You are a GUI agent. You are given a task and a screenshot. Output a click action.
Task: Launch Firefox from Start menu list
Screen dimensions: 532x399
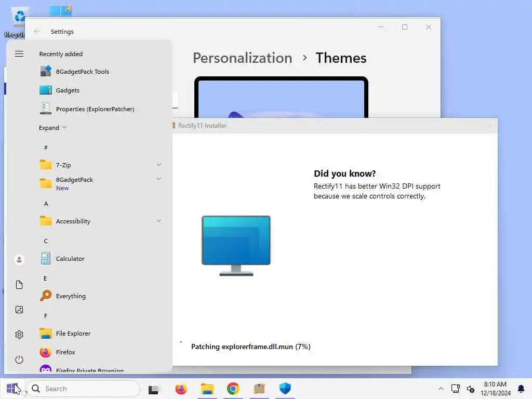point(101,352)
